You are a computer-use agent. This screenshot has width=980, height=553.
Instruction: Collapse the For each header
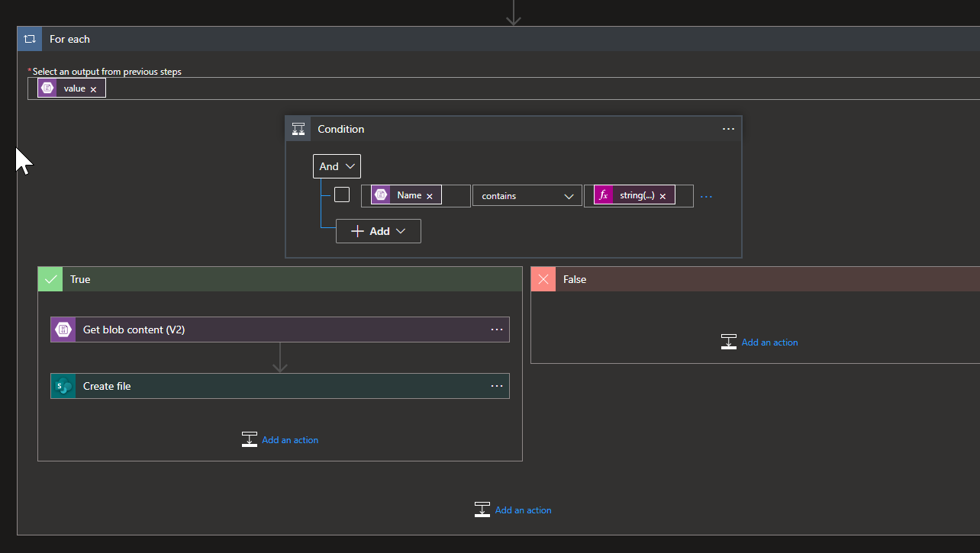(x=498, y=39)
